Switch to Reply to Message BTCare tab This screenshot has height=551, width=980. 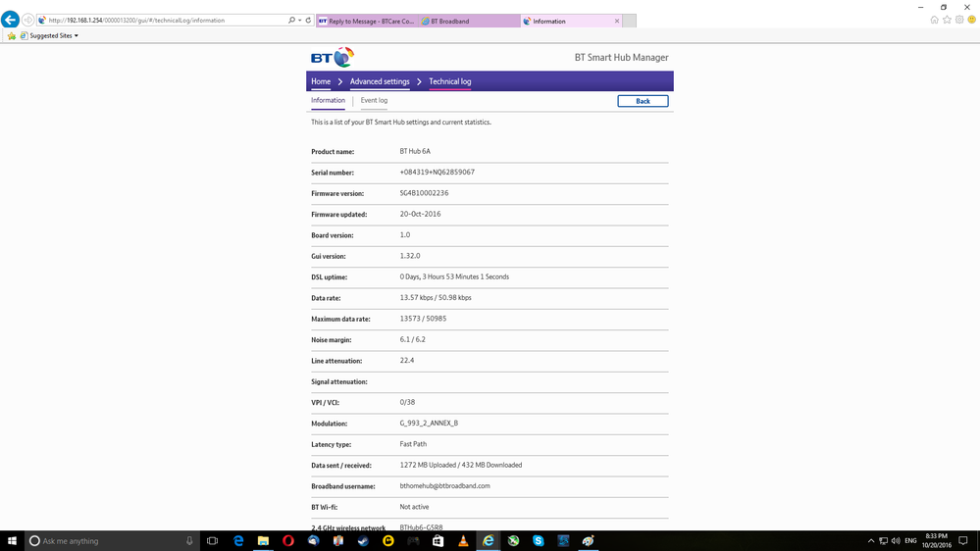[367, 22]
